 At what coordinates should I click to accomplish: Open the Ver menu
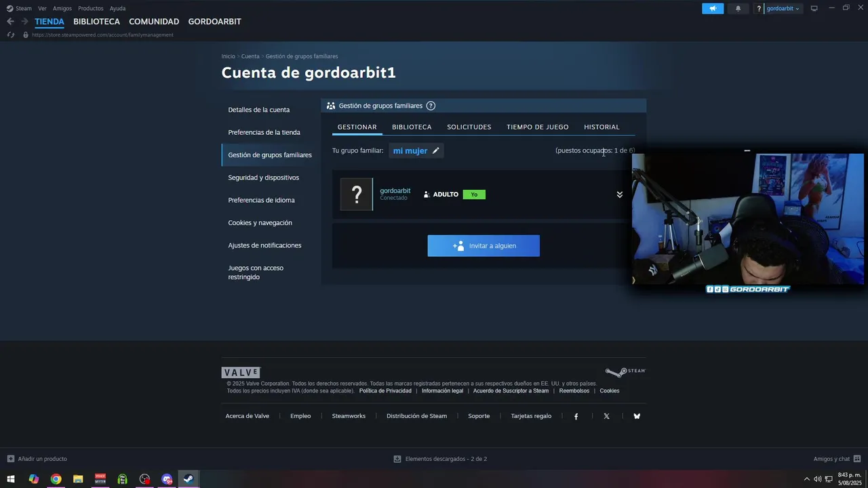click(43, 9)
